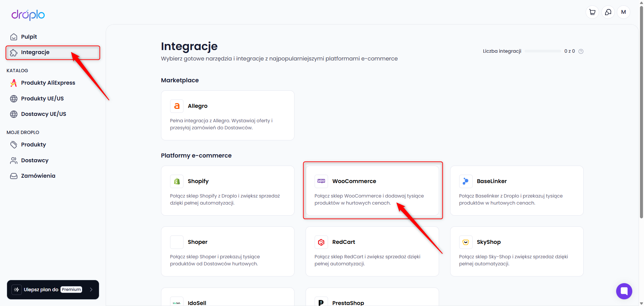The width and height of the screenshot is (644, 306).
Task: Click the Shopify logo icon
Action: click(177, 181)
